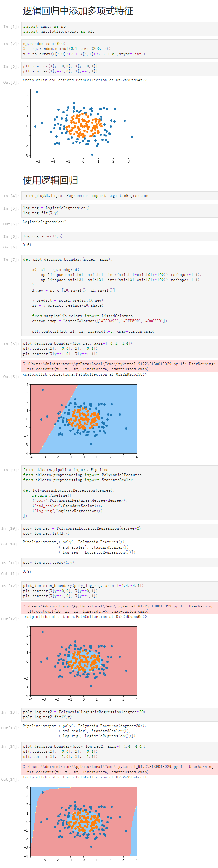This screenshot has width=218, height=868.
Task: Click the plot_decision_boundary function definition cell
Action: coord(119,296)
